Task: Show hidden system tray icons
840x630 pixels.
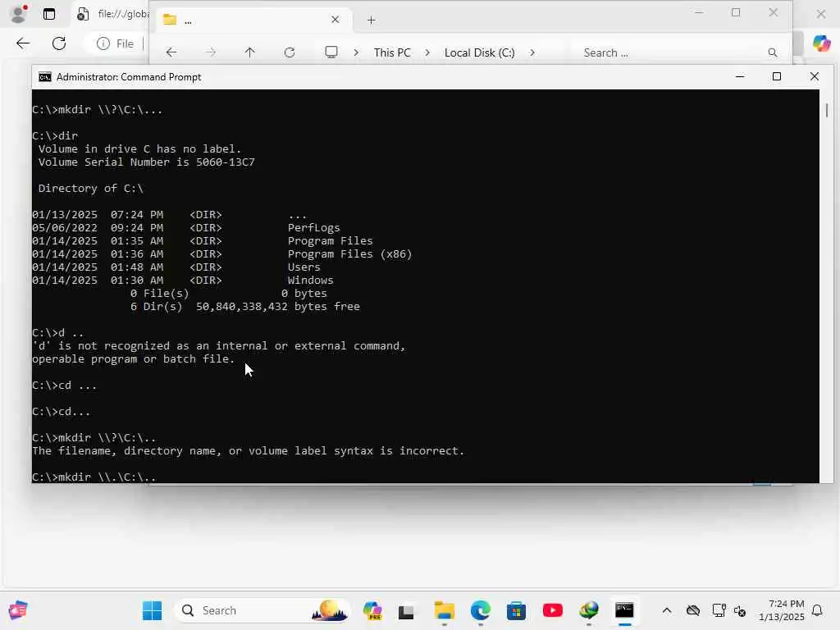Action: 667,610
